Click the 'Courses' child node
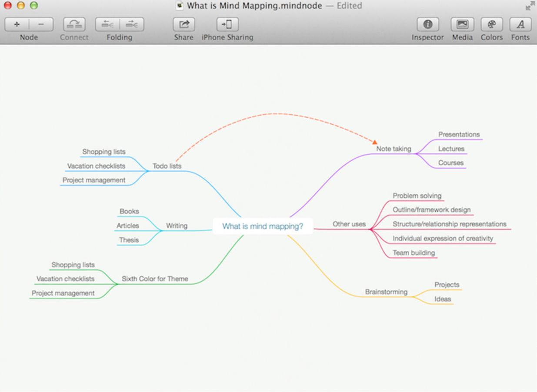 point(451,163)
